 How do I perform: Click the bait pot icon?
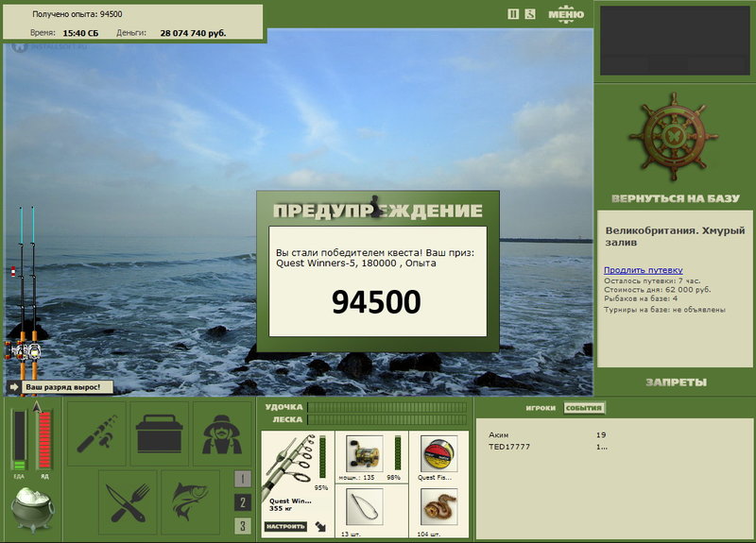pos(32,509)
